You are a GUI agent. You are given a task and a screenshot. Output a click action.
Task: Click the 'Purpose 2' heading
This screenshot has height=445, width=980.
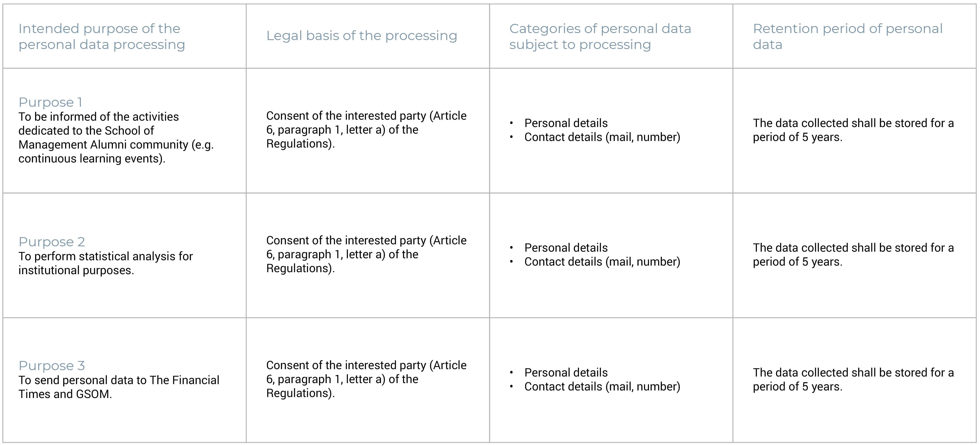coord(52,242)
